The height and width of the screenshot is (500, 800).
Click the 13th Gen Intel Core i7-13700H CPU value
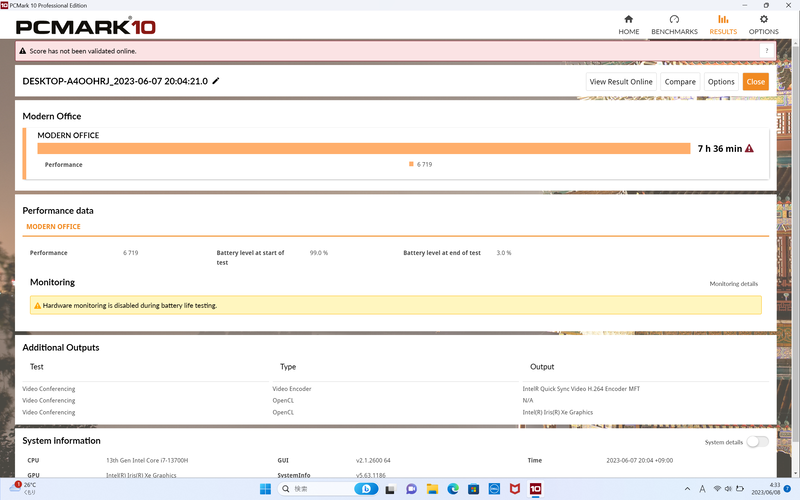pyautogui.click(x=147, y=460)
